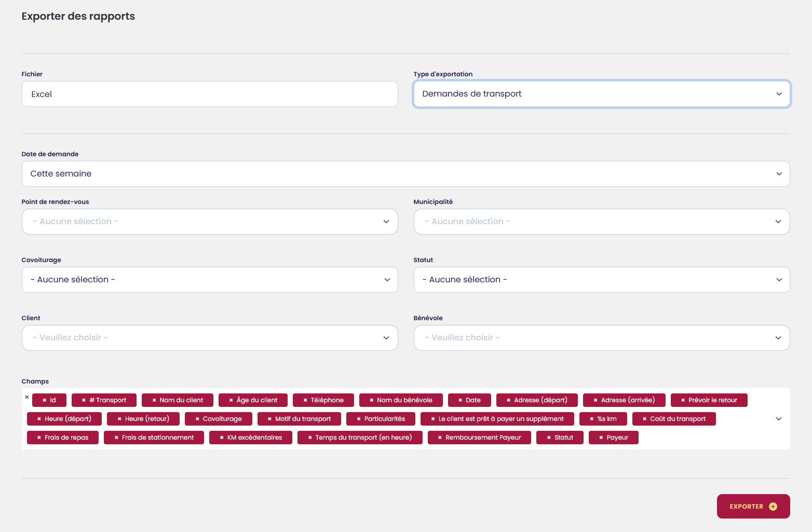
Task: Open the Bénévole dropdown
Action: [601, 338]
